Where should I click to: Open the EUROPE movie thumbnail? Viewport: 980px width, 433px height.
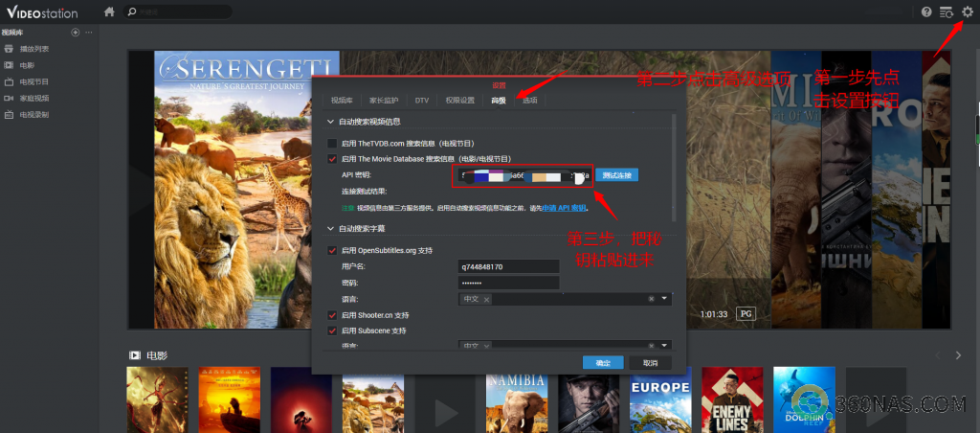click(660, 399)
